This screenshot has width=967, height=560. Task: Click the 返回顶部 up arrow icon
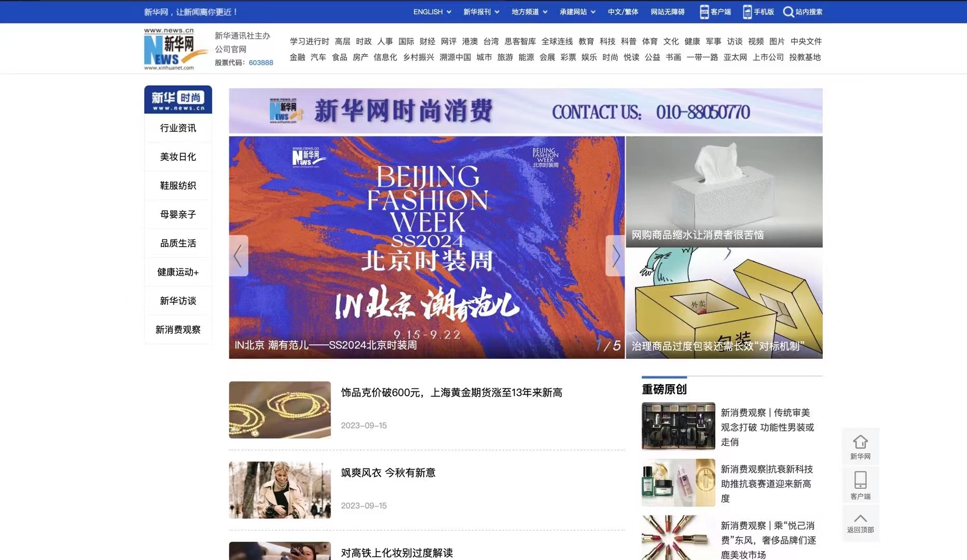[860, 519]
